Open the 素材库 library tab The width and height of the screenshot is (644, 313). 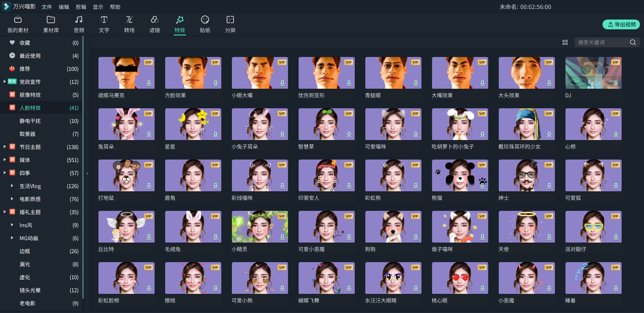click(x=51, y=24)
